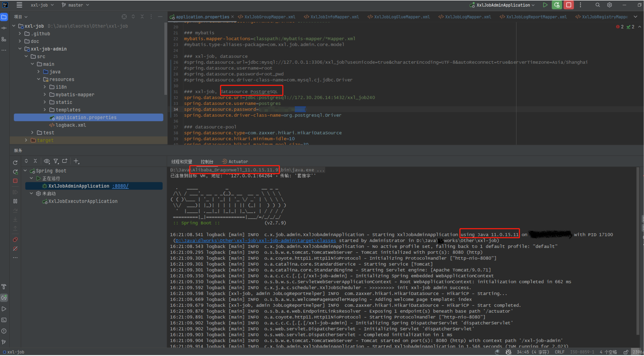Viewport: 644px width, 356px height.
Task: Open the Git tool window icon in left sidebar
Action: tap(4, 342)
